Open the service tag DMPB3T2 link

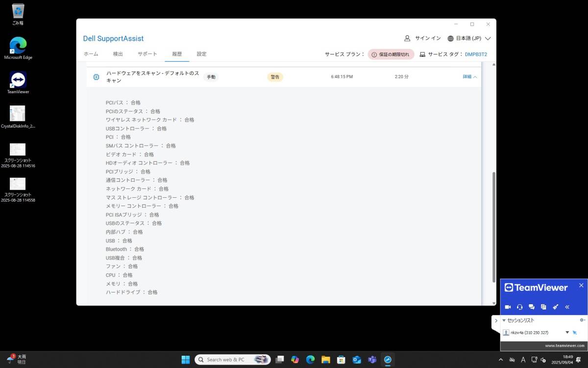click(x=476, y=54)
